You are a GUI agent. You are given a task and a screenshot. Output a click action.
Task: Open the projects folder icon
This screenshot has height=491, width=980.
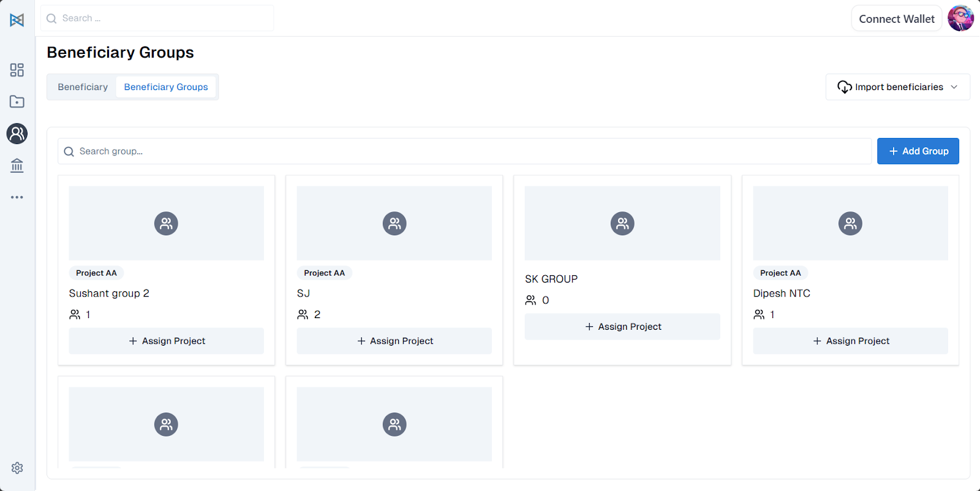(17, 102)
